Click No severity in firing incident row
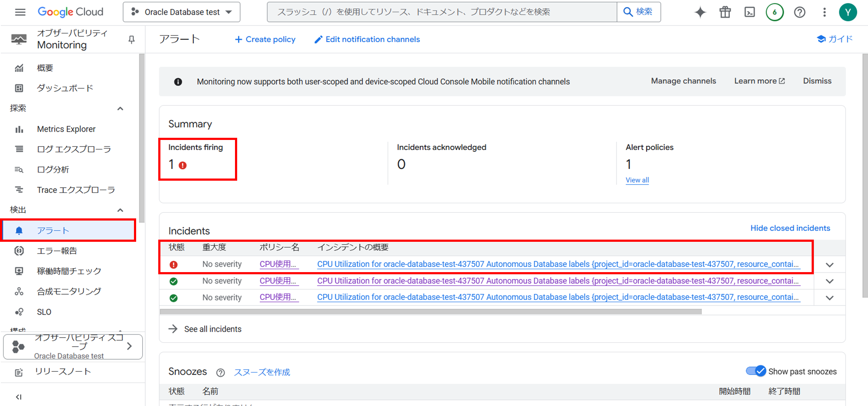Image resolution: width=868 pixels, height=406 pixels. (222, 264)
